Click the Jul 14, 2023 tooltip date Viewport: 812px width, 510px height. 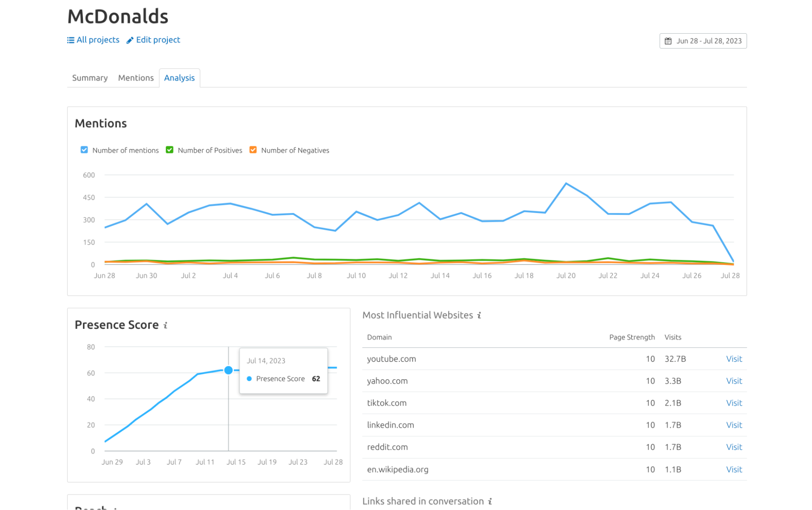[266, 361]
